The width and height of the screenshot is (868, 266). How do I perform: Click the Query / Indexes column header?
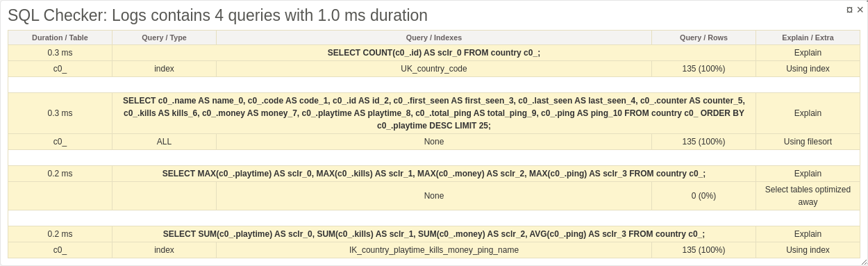[434, 38]
